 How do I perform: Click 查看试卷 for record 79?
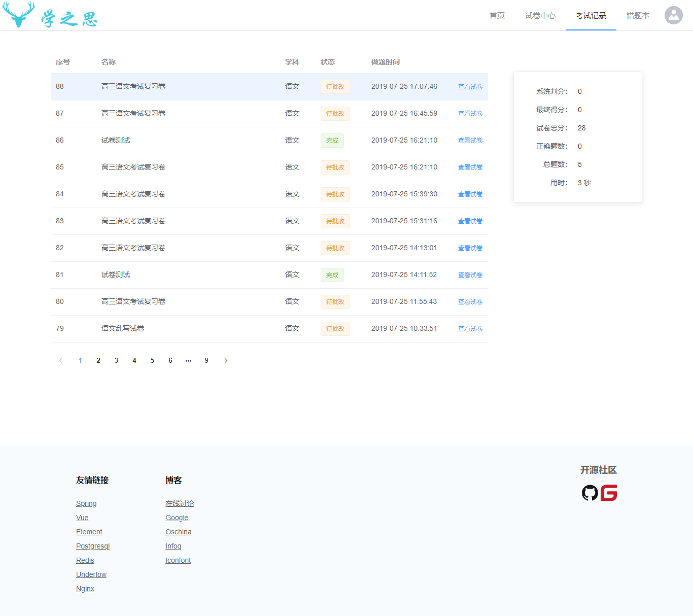[x=470, y=329]
